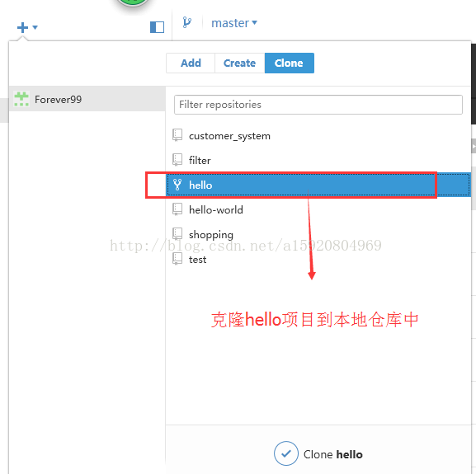Select the shopping repository
476x474 pixels.
[318, 234]
